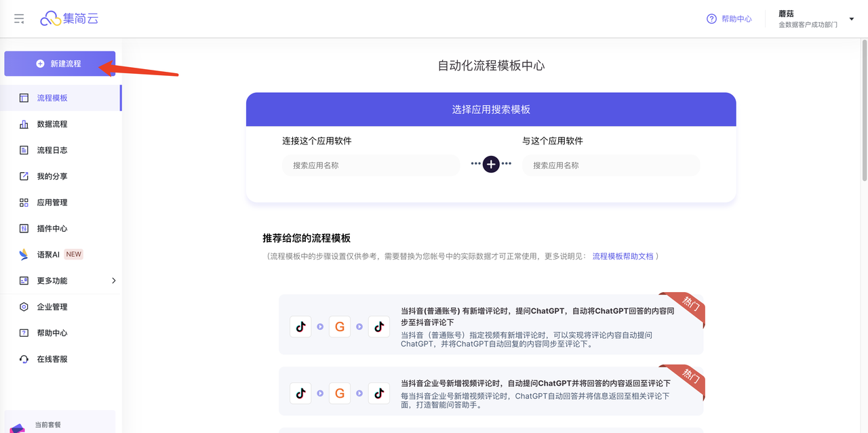
Task: Click the 推荐给您的流程模板 heading
Action: pos(307,238)
